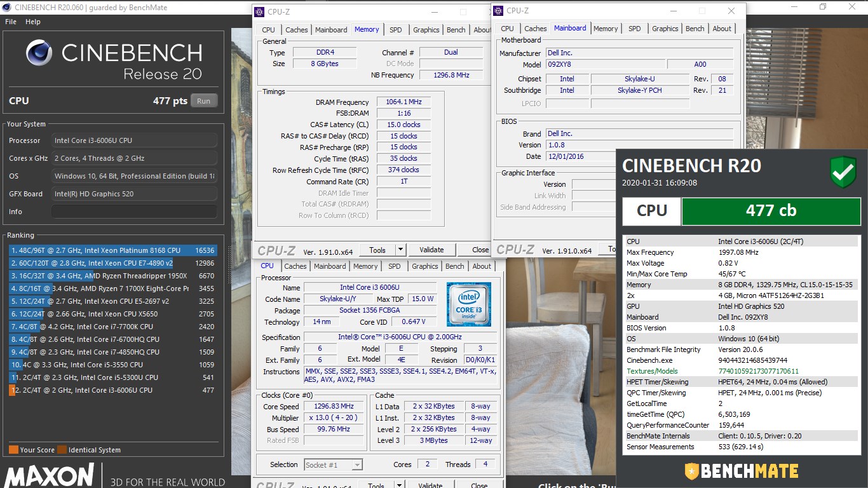The width and height of the screenshot is (868, 488).
Task: Open Bench tab in bottom CPU-Z CPU window
Action: pos(454,266)
